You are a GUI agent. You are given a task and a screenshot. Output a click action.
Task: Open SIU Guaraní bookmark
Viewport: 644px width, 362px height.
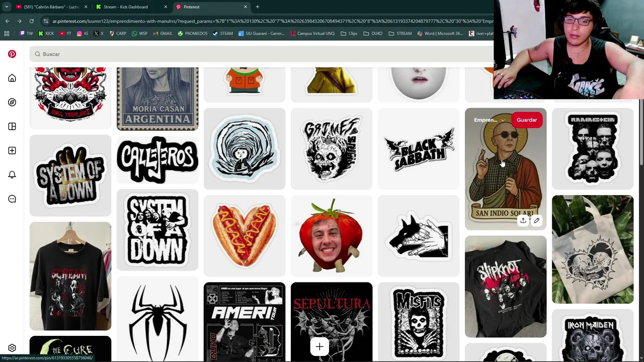(262, 34)
